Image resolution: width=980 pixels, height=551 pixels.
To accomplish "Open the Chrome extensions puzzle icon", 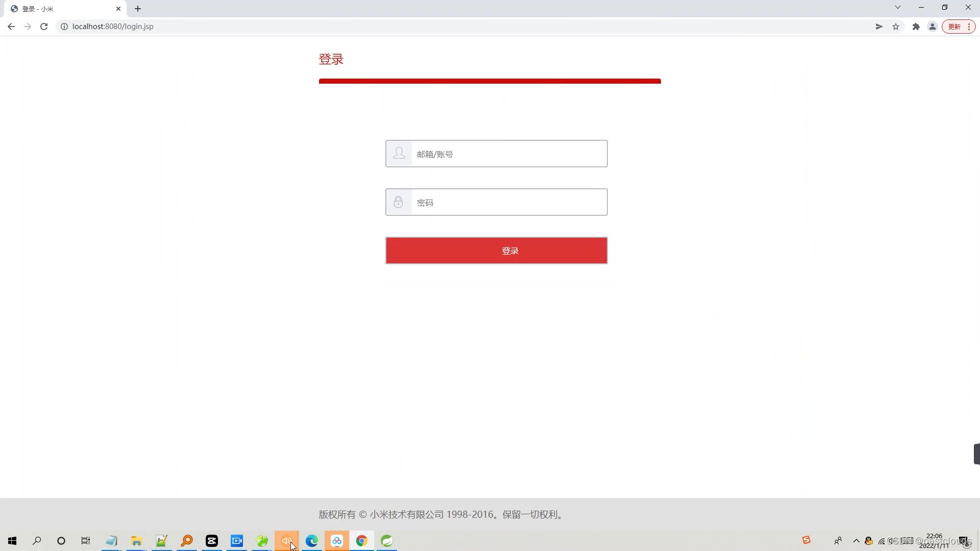I will [916, 27].
